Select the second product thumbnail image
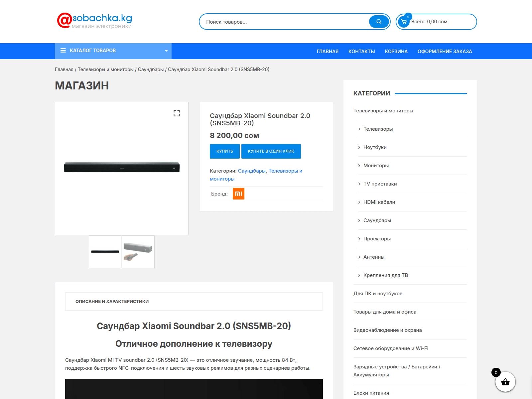 tap(138, 252)
